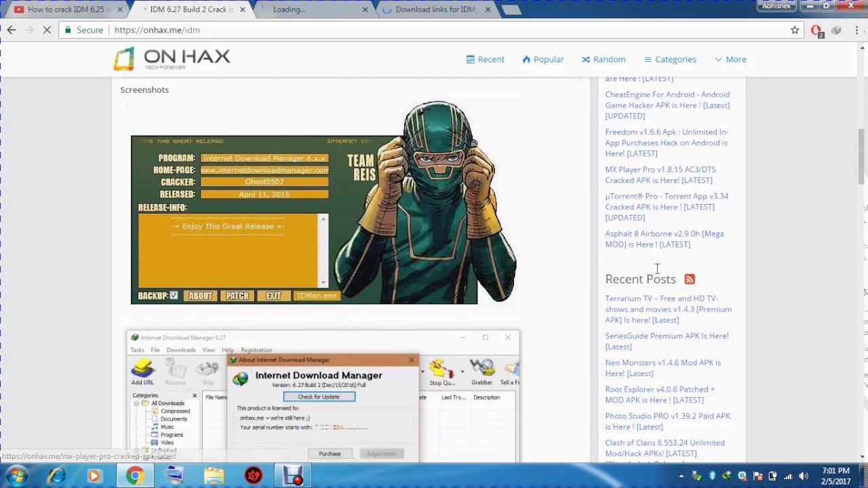The image size is (868, 488).
Task: Click the browser back arrow
Action: pyautogui.click(x=12, y=30)
